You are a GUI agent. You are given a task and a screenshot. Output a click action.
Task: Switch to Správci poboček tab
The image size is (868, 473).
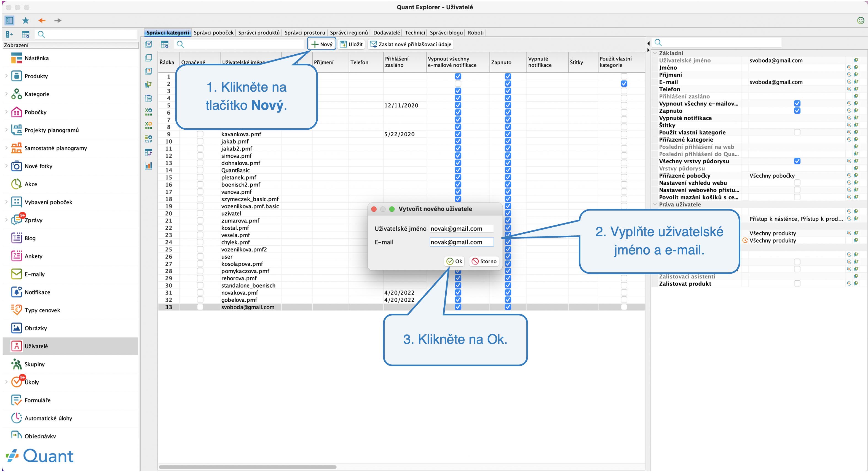tap(213, 33)
